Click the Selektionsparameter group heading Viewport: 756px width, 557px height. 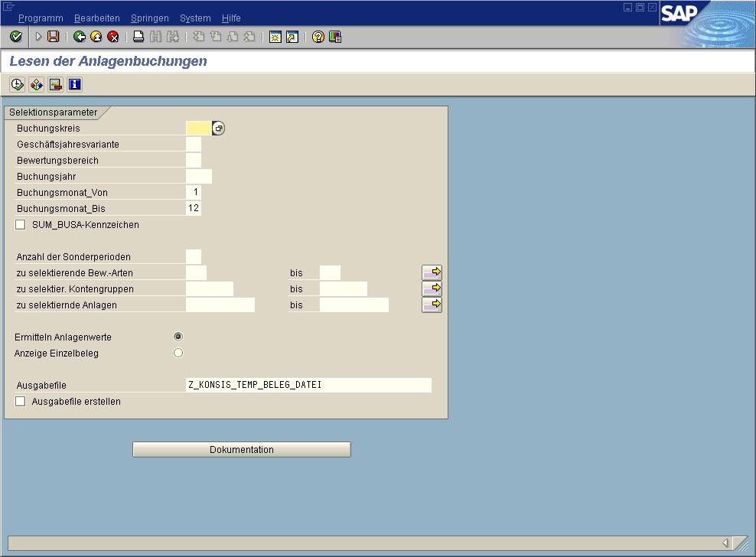tap(53, 112)
